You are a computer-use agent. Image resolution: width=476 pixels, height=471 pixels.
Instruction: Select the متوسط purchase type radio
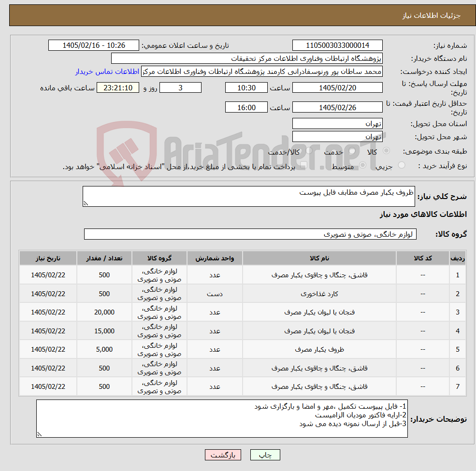[362, 165]
